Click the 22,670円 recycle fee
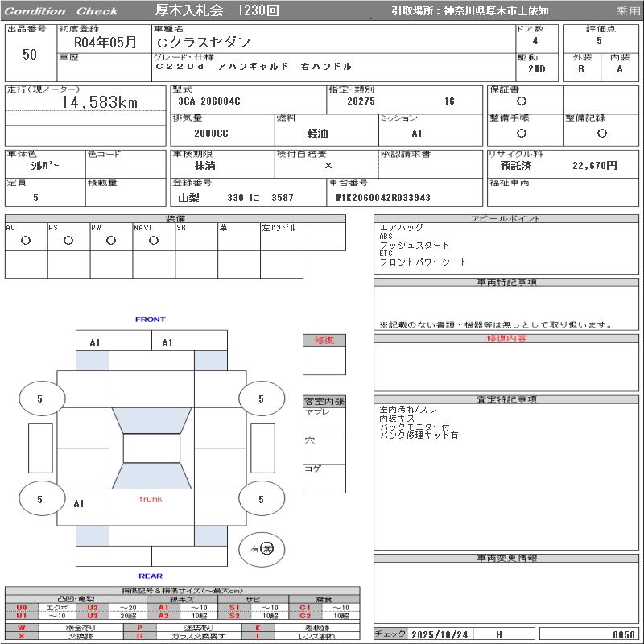 click(x=595, y=166)
